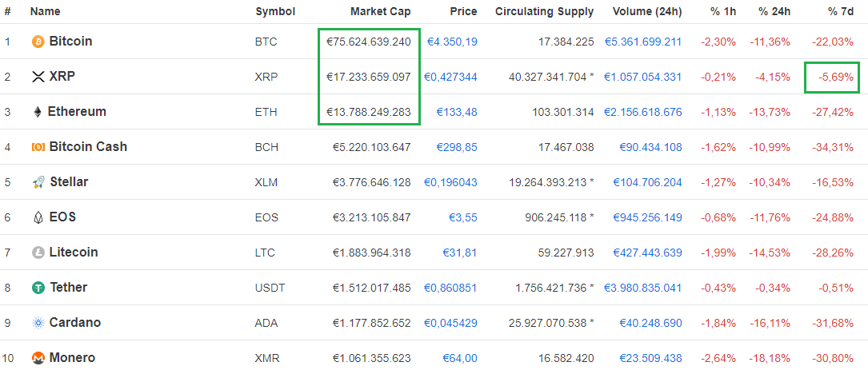Click Bitcoin price €4.350,19

coord(452,42)
